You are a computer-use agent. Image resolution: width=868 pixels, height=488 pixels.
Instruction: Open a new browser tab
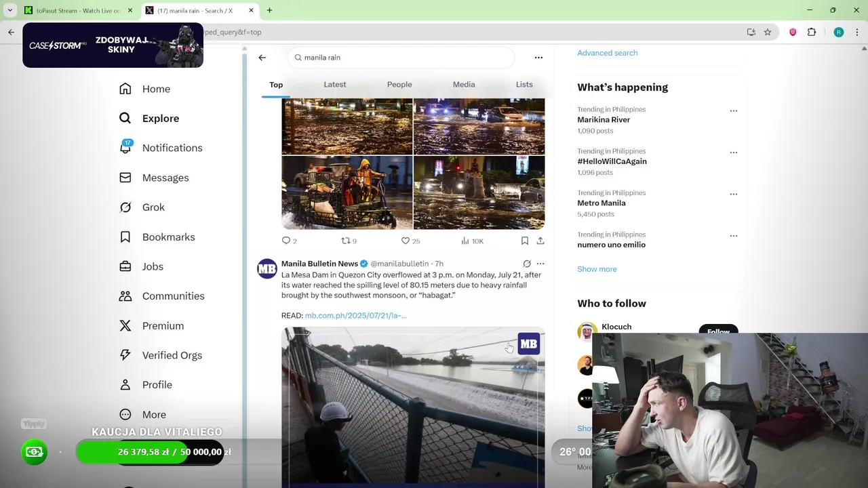click(x=269, y=10)
